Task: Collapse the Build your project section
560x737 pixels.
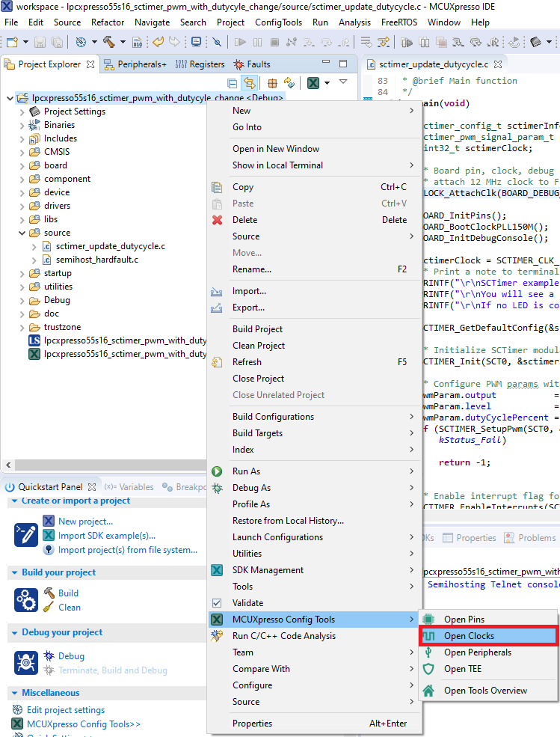Action: 15,572
